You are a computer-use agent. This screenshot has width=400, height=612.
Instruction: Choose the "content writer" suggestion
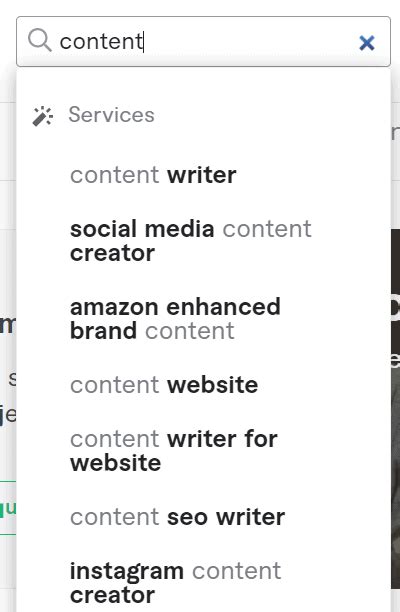[x=153, y=174]
